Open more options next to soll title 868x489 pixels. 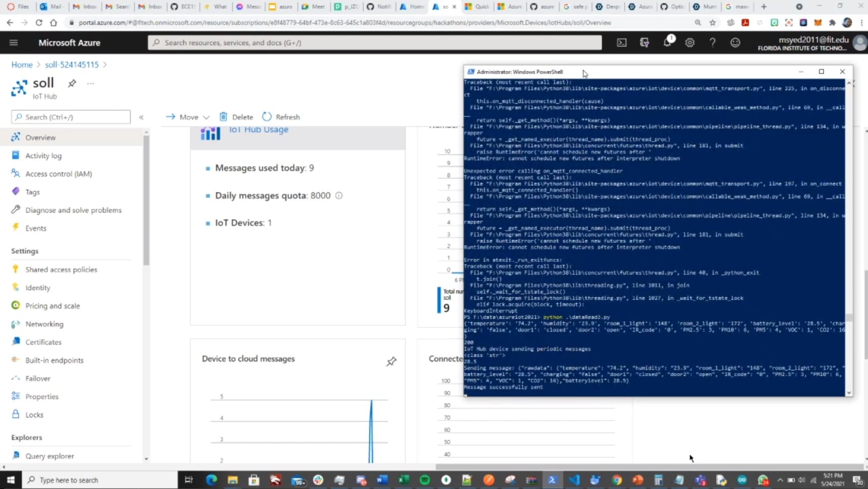90,84
